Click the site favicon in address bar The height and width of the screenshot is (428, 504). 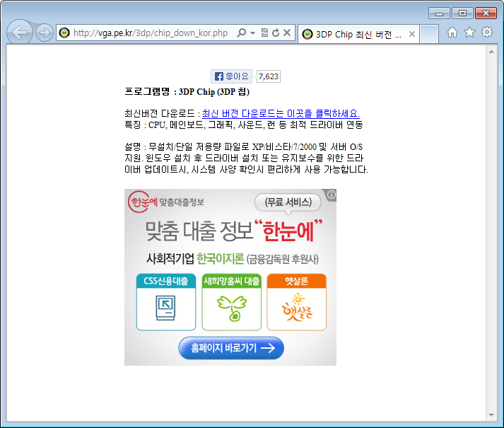coord(64,33)
